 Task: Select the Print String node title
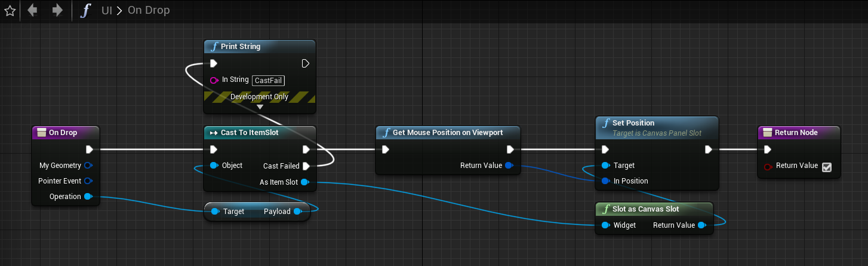pos(241,46)
